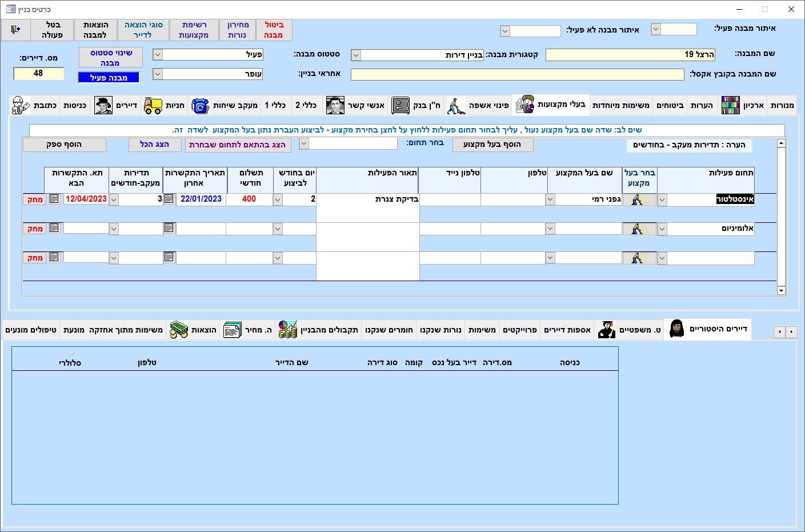
Task: Click professional picker icon in אינסטלטור row
Action: (639, 199)
